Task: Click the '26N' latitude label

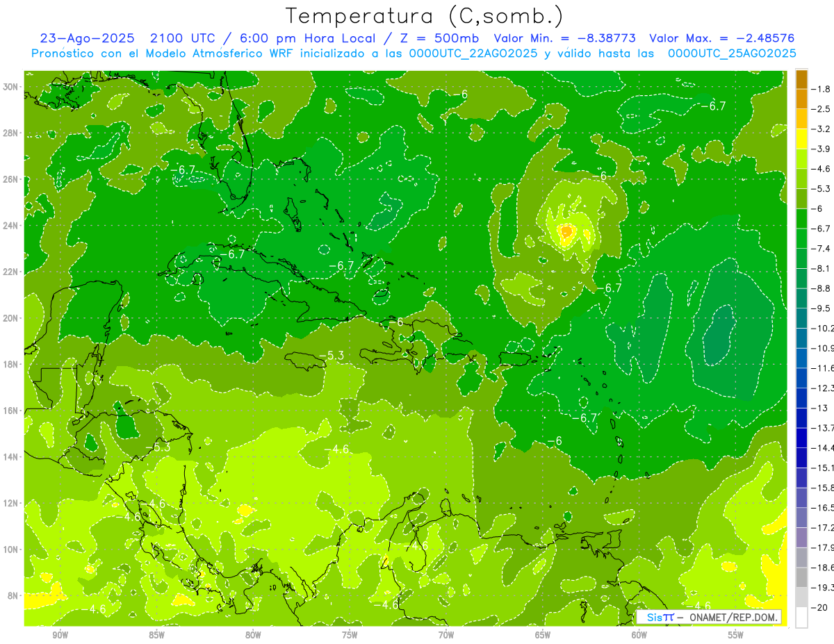Action: pos(11,179)
